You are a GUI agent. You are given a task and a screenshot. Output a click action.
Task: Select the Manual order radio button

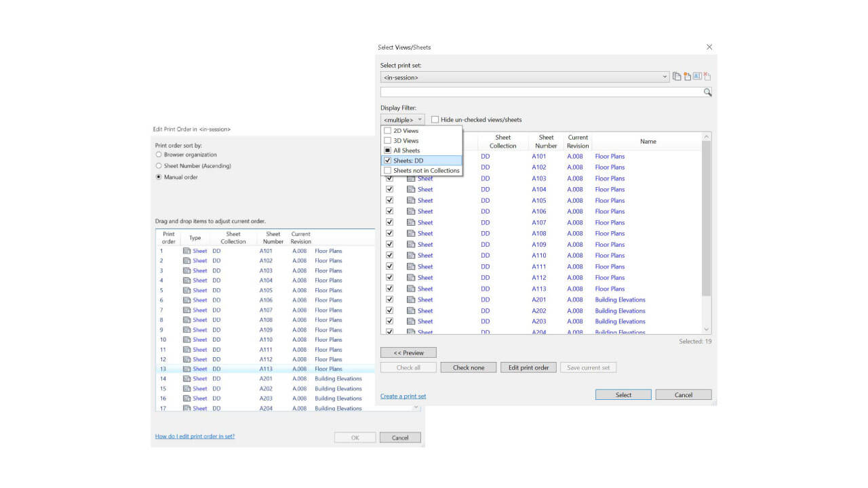159,177
